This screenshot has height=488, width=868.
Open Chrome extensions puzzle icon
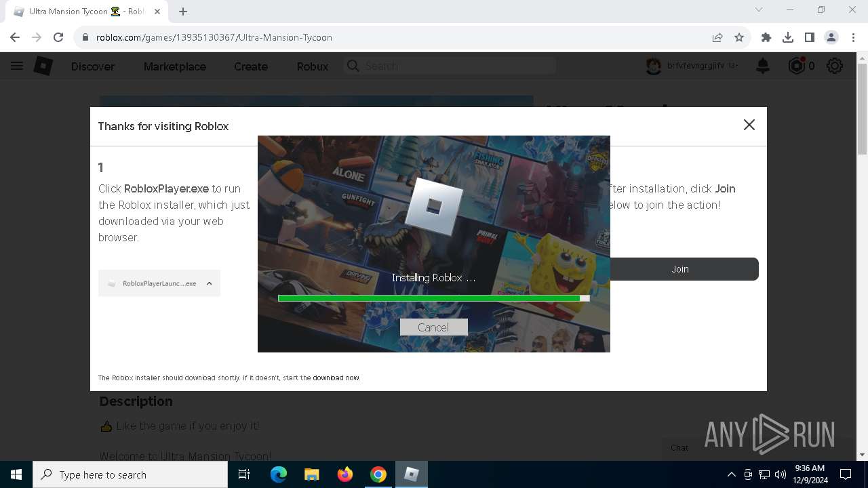[766, 37]
